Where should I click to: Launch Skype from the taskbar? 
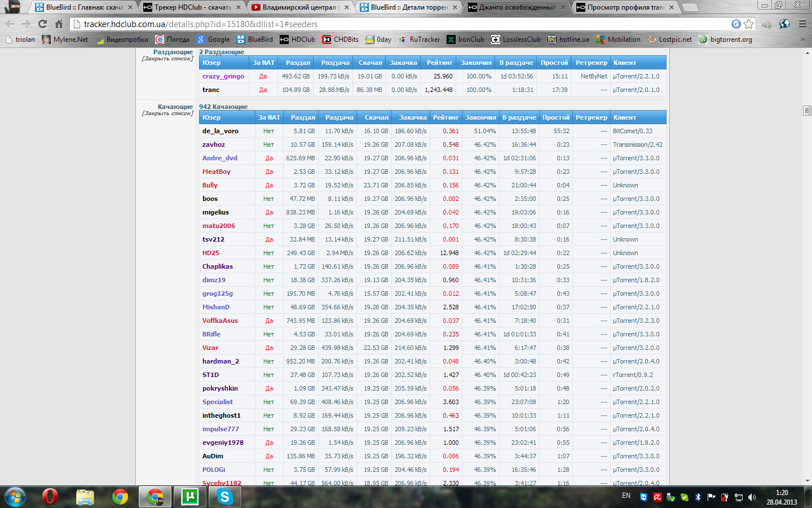(224, 497)
